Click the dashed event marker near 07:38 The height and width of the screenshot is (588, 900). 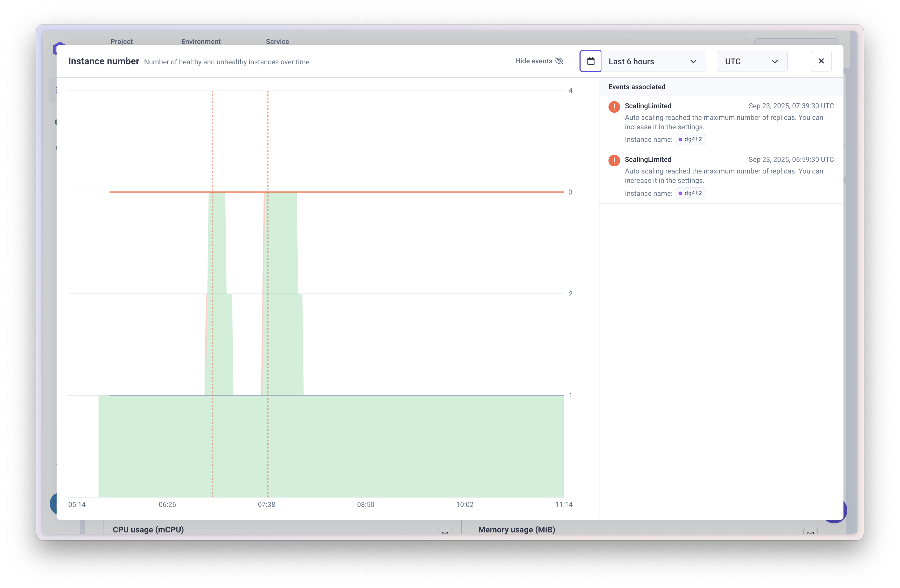point(268,143)
